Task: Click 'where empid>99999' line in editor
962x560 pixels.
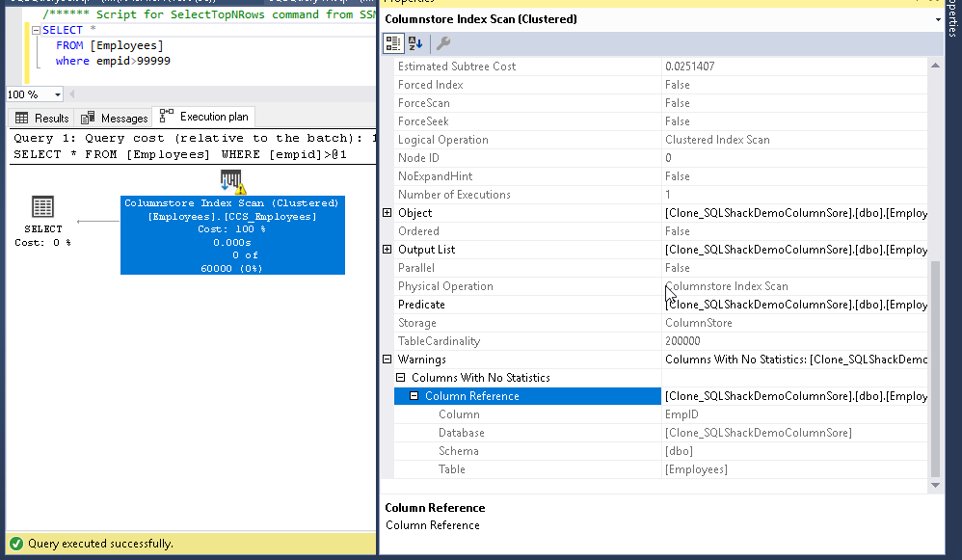Action: pyautogui.click(x=113, y=61)
